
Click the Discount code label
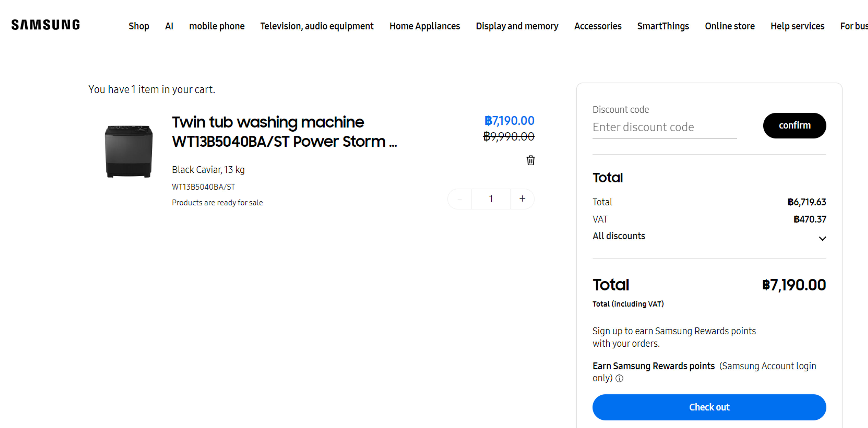[x=620, y=109]
